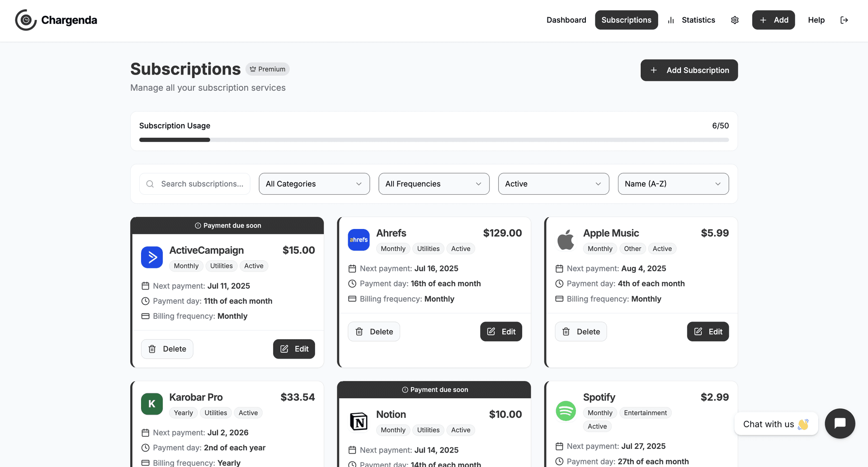This screenshot has width=868, height=467.
Task: Delete the Apple Music subscription
Action: (581, 332)
